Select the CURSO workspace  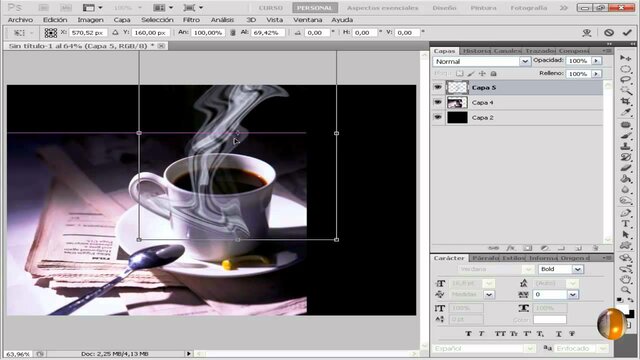click(x=271, y=8)
